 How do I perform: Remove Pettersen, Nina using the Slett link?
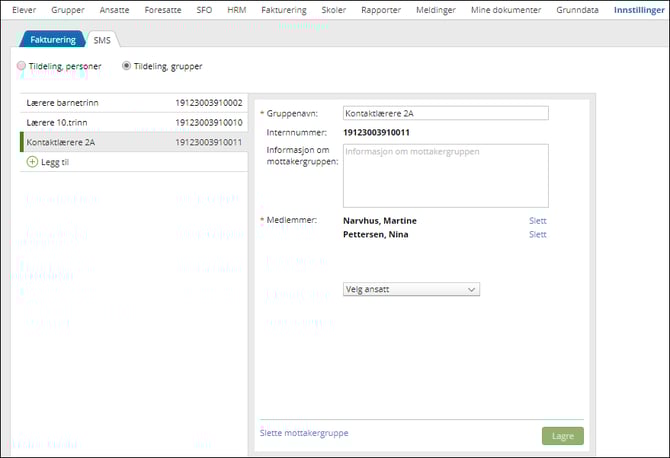click(537, 235)
